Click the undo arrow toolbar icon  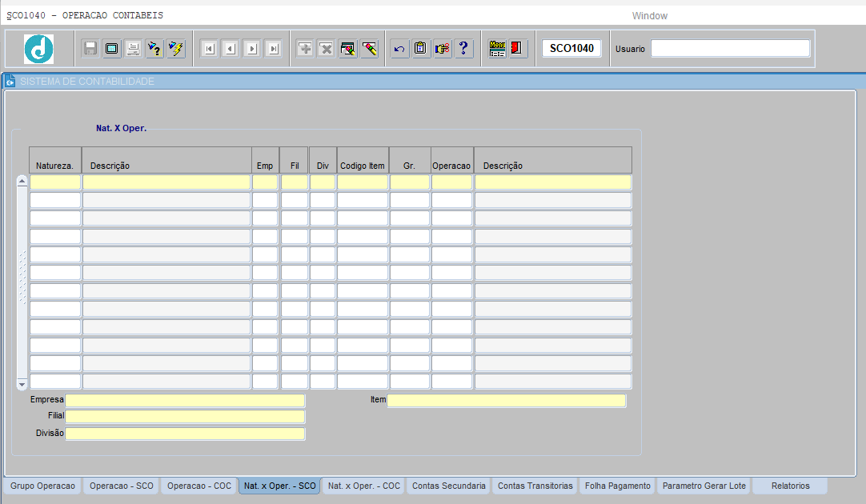pos(399,49)
